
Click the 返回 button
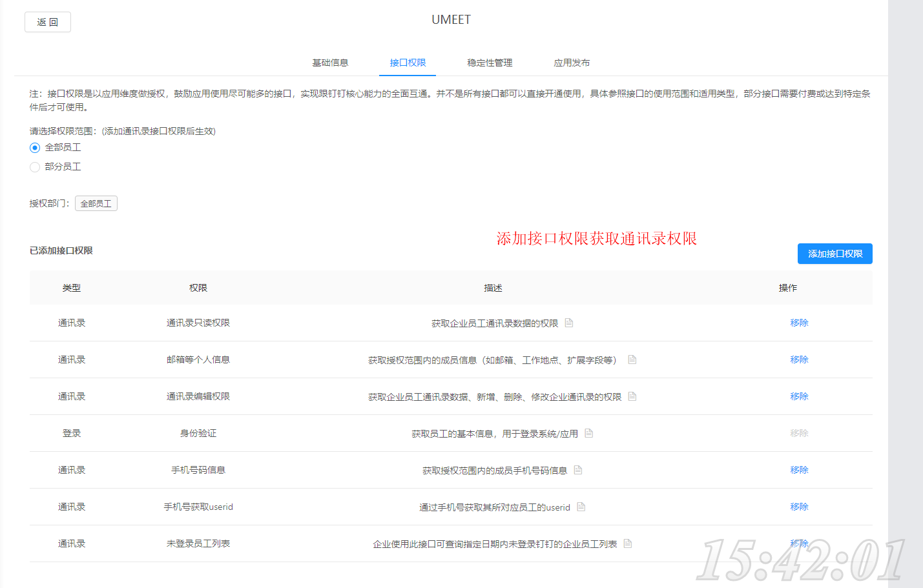(x=48, y=22)
